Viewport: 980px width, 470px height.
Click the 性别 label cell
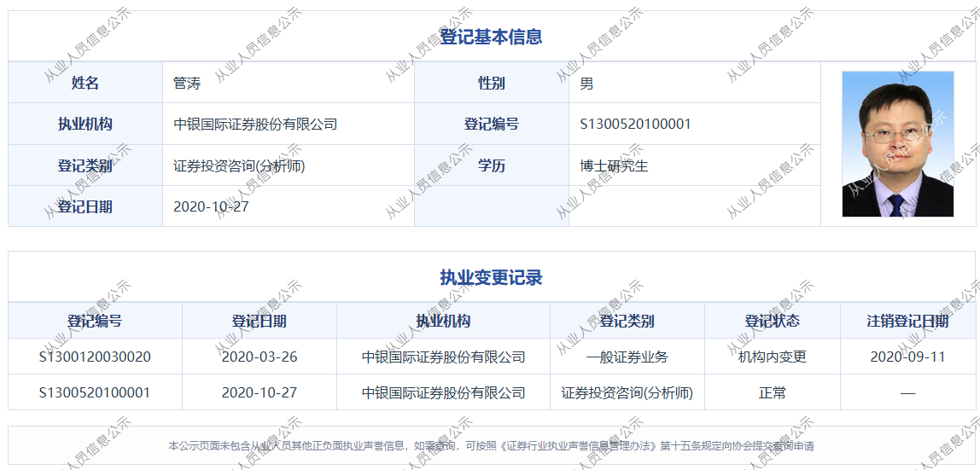(x=491, y=83)
